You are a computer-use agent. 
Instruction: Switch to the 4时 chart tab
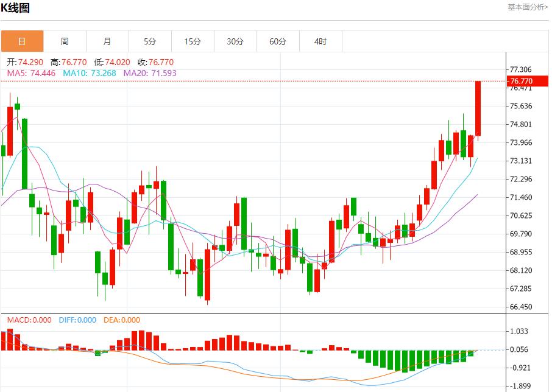point(320,41)
